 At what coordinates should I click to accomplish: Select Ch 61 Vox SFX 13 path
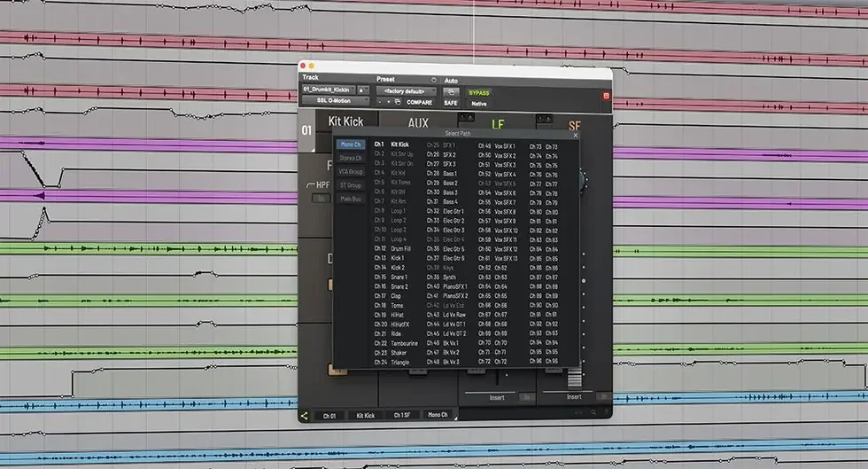pos(498,258)
